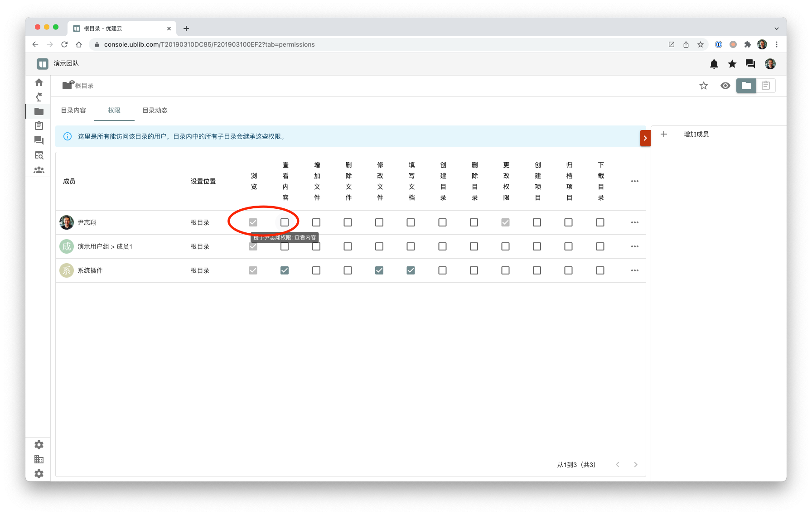Switch to 目录动态 tab
Screen dimensions: 812x515
pyautogui.click(x=155, y=111)
